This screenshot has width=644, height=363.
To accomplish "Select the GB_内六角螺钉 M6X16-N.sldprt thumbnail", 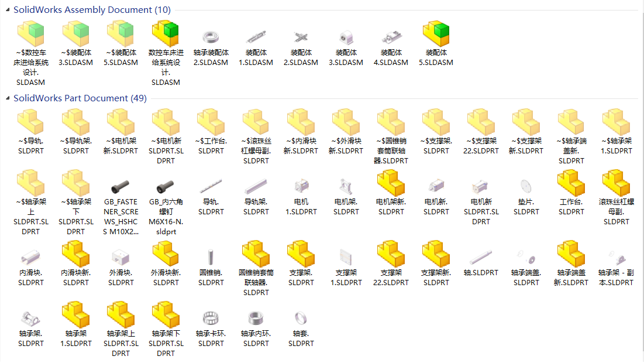I will [x=166, y=187].
